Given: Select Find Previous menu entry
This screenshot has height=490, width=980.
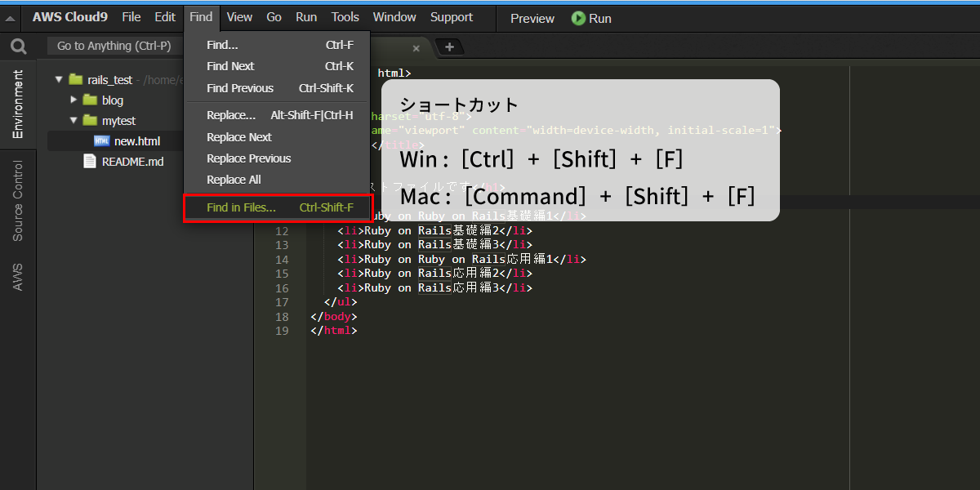Looking at the screenshot, I should click(x=278, y=88).
